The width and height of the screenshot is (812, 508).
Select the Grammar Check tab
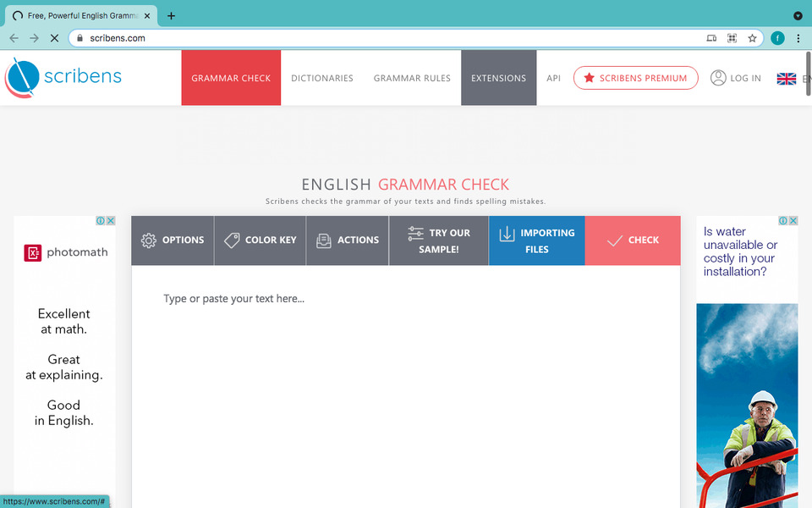tap(231, 77)
